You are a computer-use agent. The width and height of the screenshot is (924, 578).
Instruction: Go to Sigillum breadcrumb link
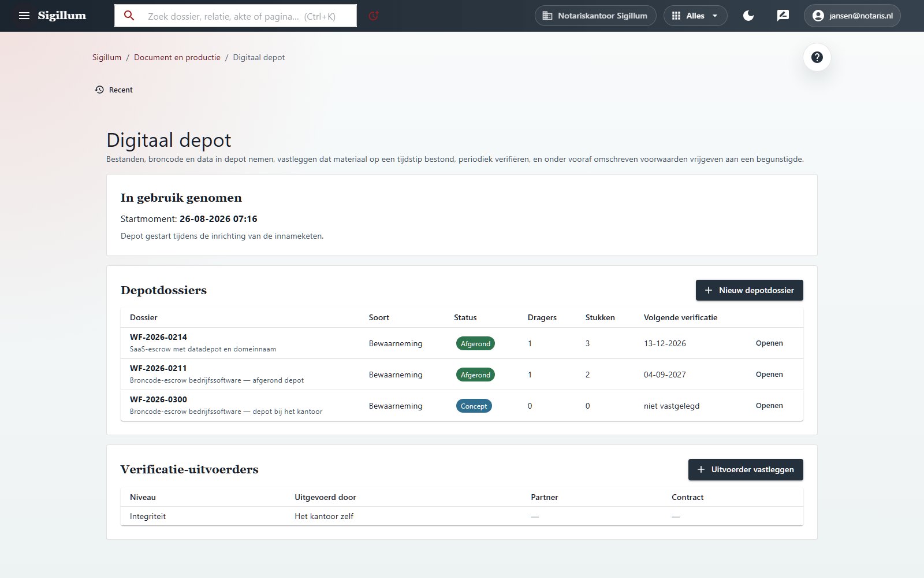click(x=107, y=57)
